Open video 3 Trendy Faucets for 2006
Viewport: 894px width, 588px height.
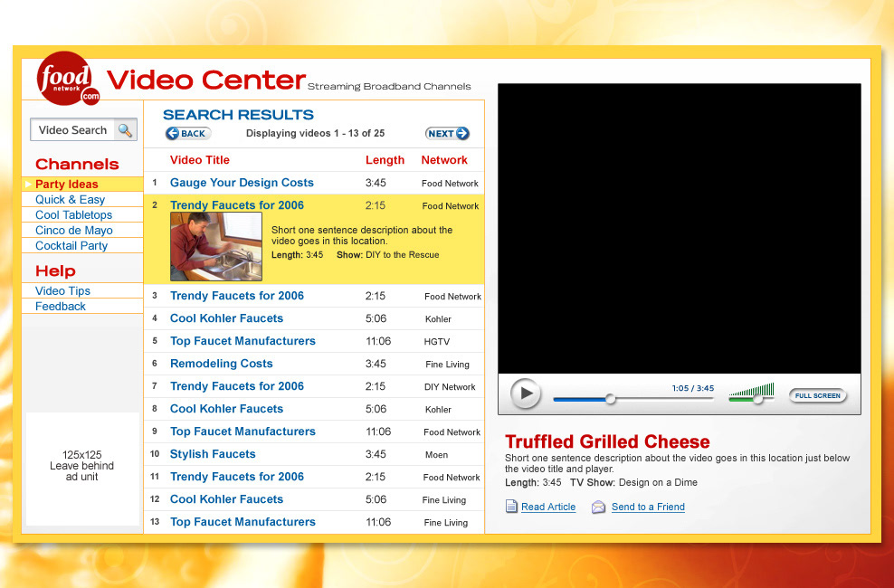(x=236, y=296)
